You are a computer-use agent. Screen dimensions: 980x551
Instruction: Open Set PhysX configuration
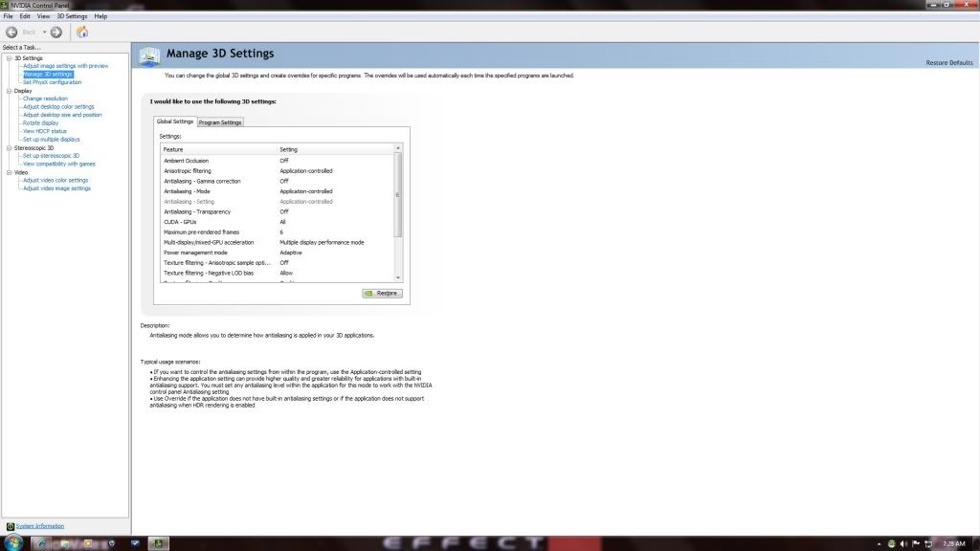coord(52,82)
